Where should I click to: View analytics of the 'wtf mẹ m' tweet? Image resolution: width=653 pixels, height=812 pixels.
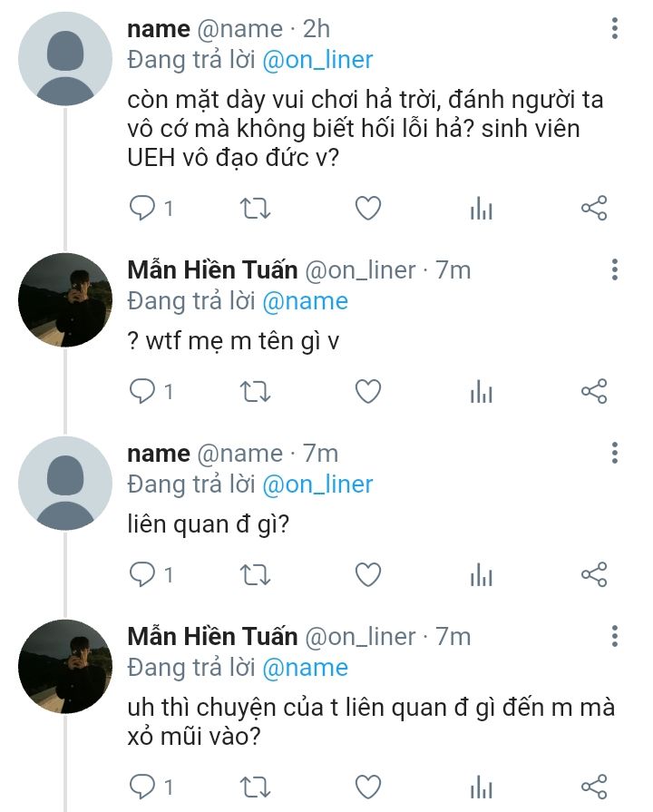pyautogui.click(x=481, y=392)
